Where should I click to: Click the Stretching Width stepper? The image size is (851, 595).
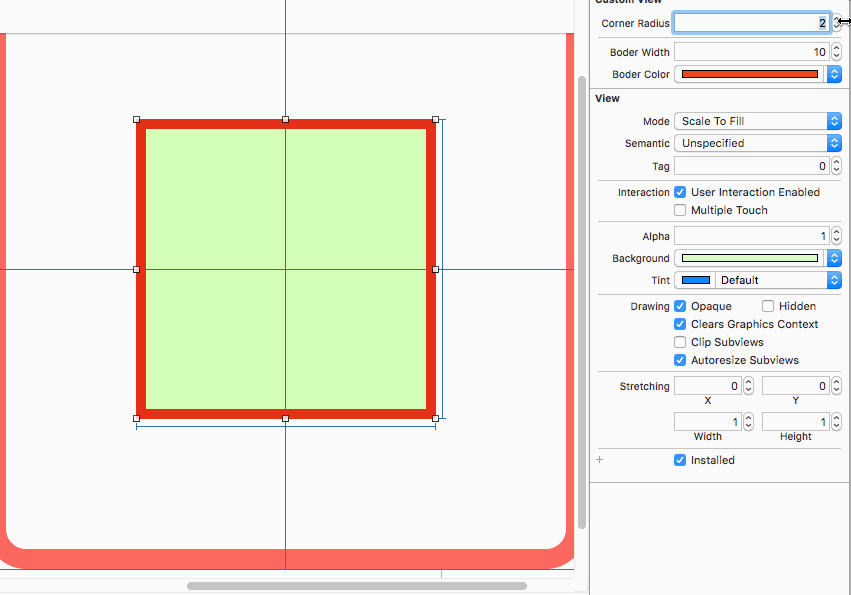point(748,422)
